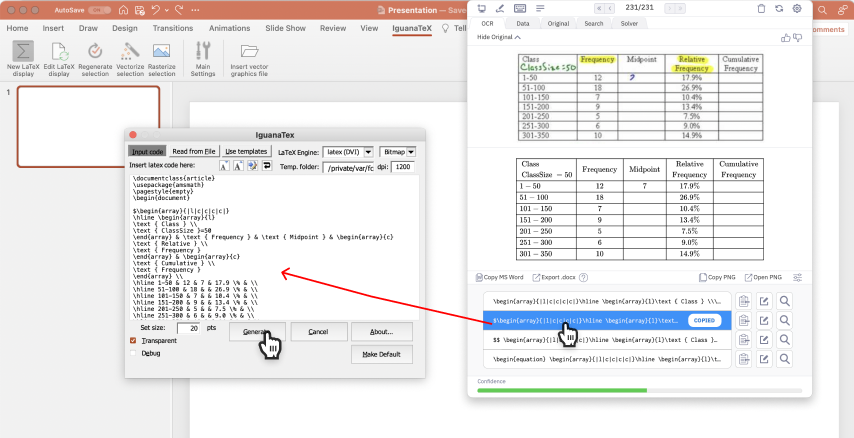
Task: Click Copy MS Word
Action: tap(499, 277)
